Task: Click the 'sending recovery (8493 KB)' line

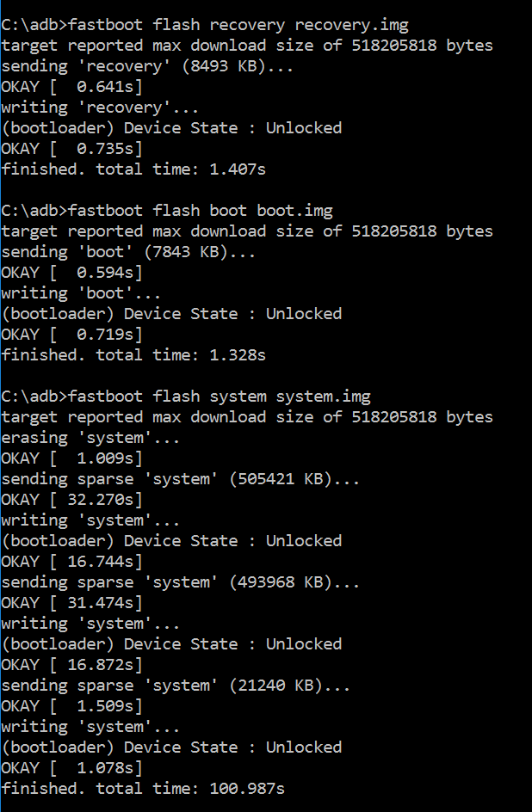Action: 147,66
